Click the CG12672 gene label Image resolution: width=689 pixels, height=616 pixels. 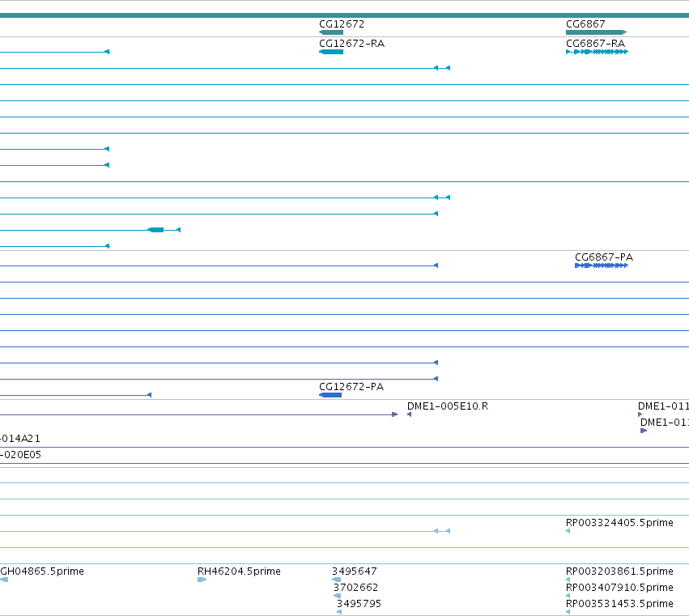point(342,24)
